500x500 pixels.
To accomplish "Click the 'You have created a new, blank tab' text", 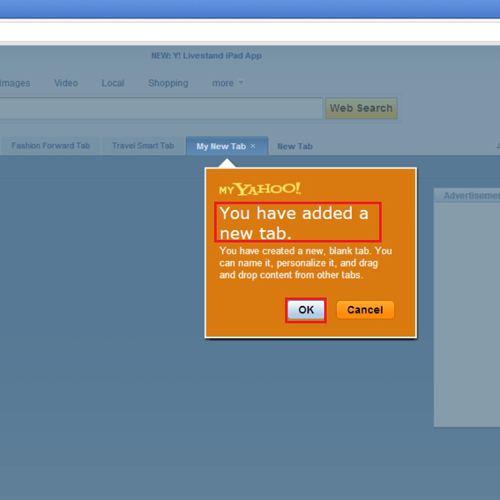I will pos(305,263).
